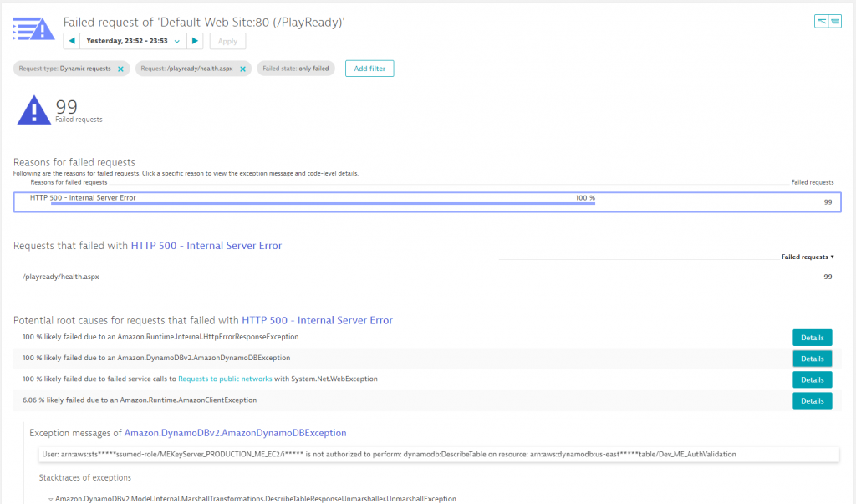Viewport: 856px width, 504px height.
Task: Open Details for HttpErrorResponseException
Action: [813, 338]
